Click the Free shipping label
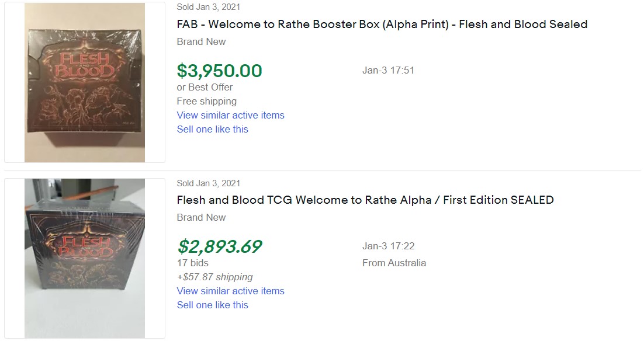Screen dimensions: 644x341 pos(206,102)
